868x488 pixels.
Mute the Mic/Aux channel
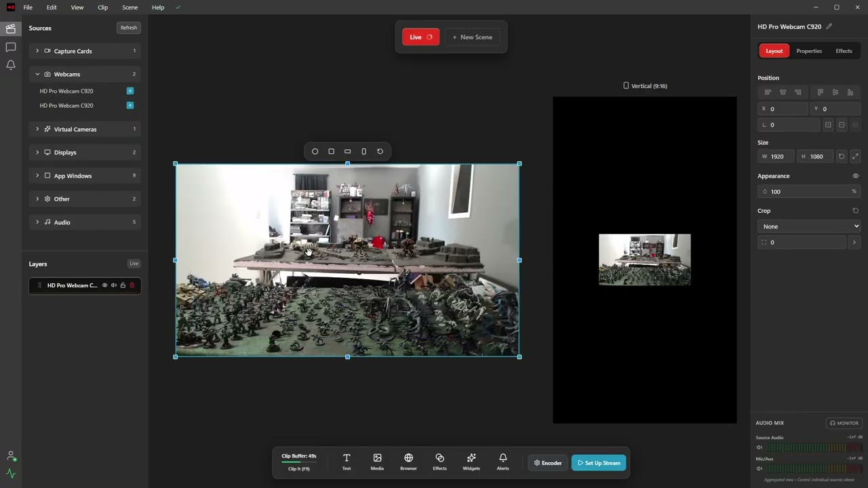coord(759,468)
